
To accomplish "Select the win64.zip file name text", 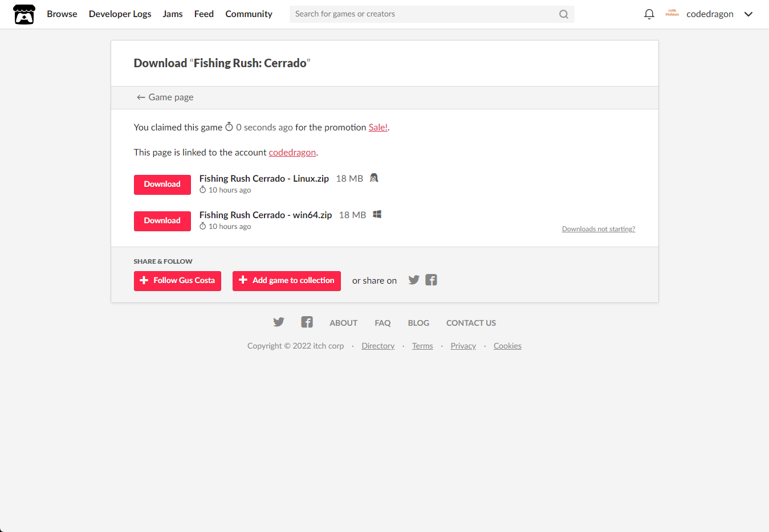I will pos(266,215).
